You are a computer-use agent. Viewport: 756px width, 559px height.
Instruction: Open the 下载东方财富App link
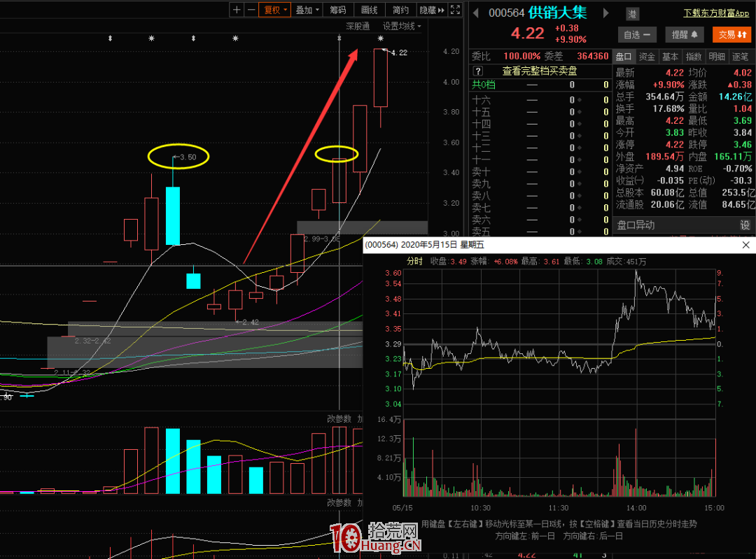[x=717, y=13]
